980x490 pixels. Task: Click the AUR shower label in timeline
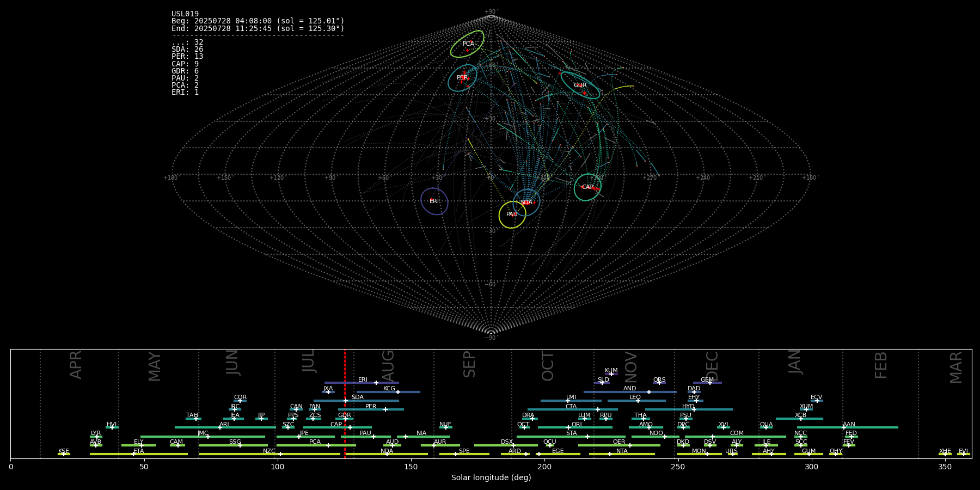click(440, 442)
